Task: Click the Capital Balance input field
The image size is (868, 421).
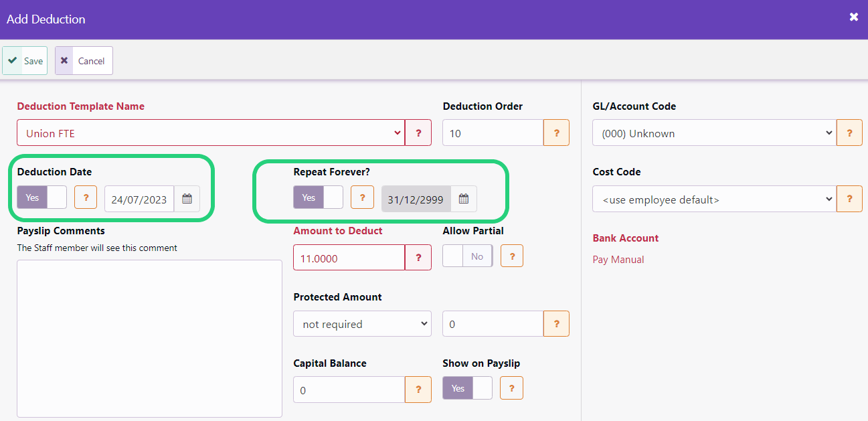Action: (x=349, y=389)
